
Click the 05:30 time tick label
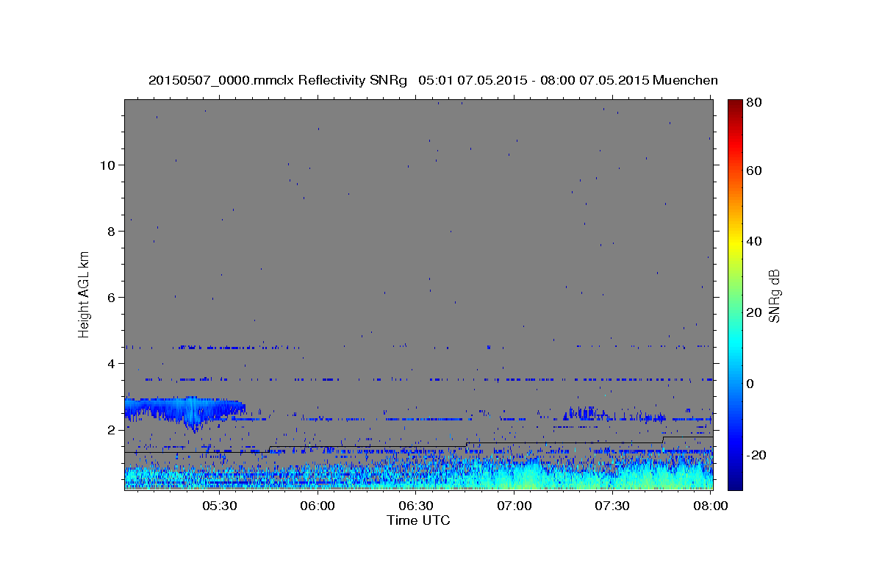(220, 506)
